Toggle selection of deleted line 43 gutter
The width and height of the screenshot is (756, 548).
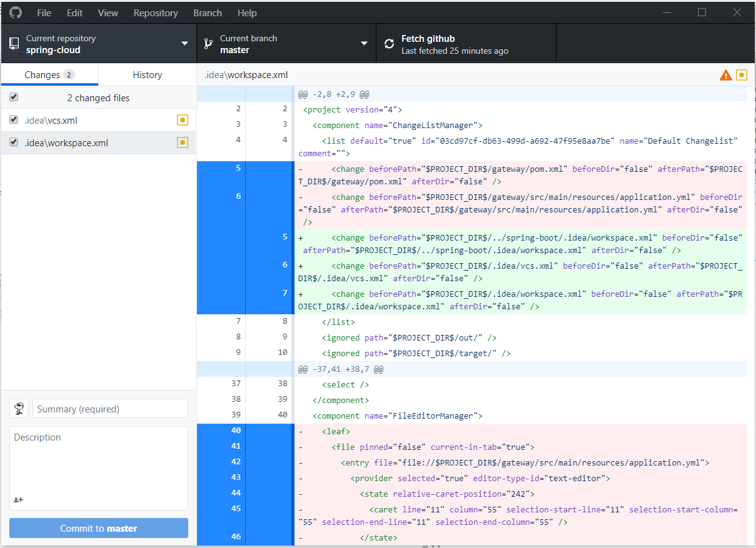pos(244,478)
